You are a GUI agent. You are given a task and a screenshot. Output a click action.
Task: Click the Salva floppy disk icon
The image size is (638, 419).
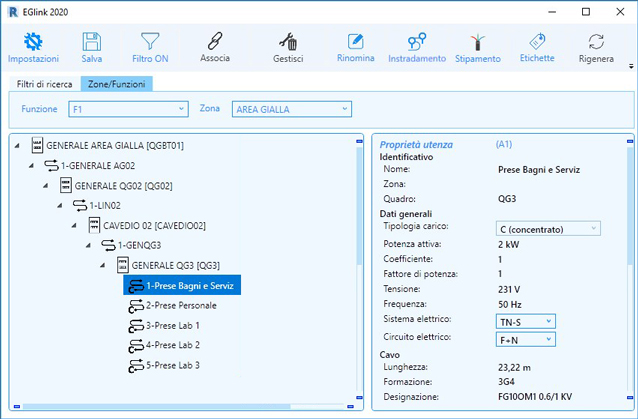click(x=92, y=41)
